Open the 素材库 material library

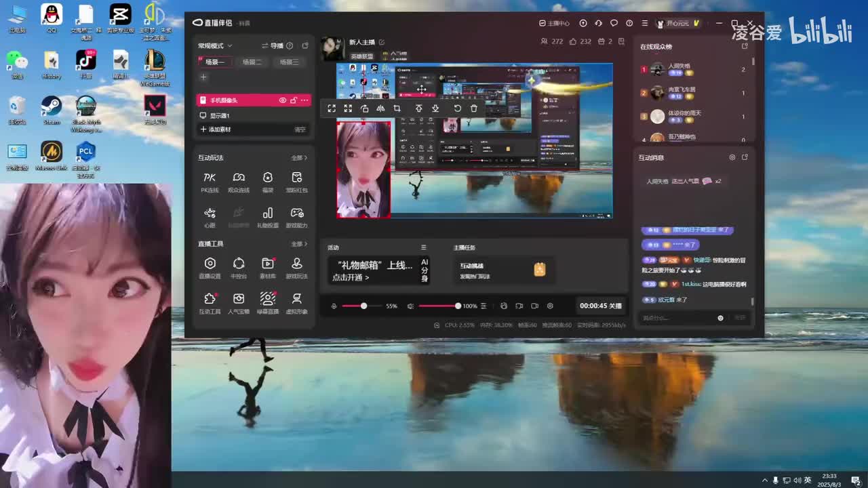pos(268,268)
